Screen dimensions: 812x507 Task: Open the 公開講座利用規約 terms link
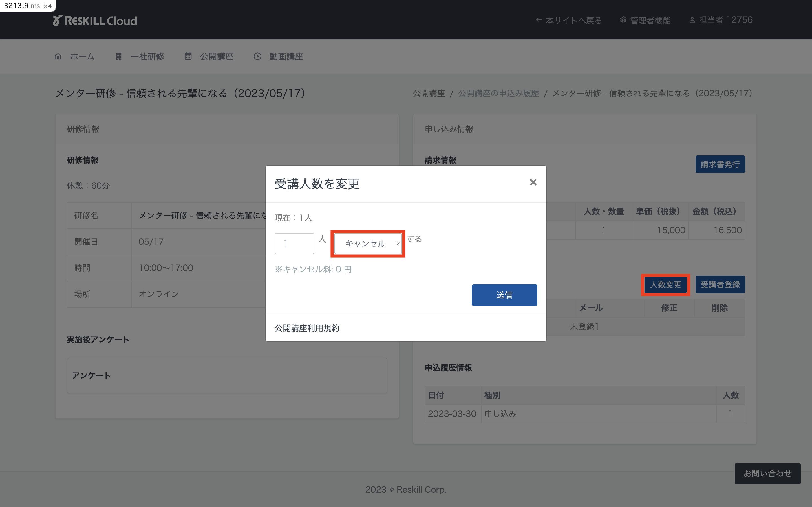point(307,328)
